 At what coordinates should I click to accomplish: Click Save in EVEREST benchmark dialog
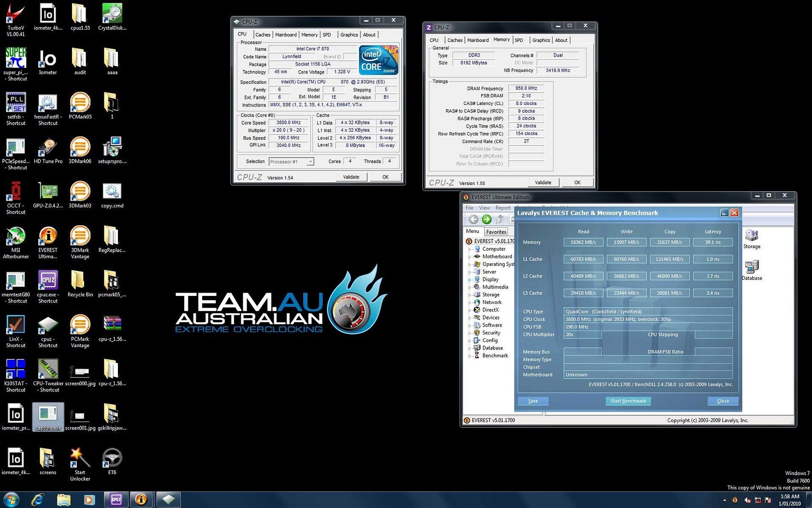click(533, 401)
